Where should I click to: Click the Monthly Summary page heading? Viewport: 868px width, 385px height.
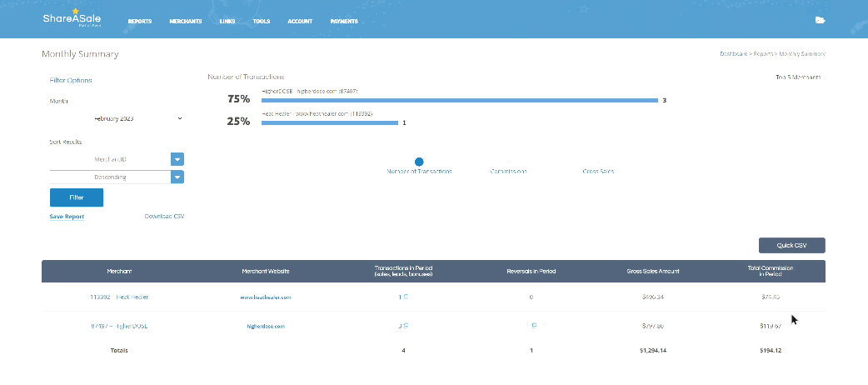pyautogui.click(x=80, y=54)
